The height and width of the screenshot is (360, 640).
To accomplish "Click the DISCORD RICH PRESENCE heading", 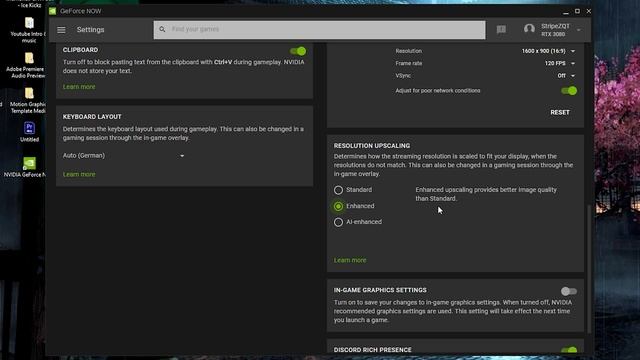I will click(x=372, y=350).
